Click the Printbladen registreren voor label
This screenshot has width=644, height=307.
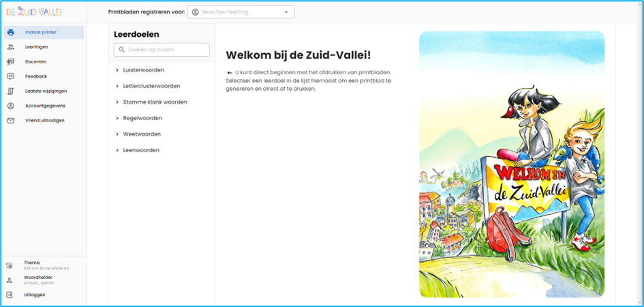coord(147,12)
